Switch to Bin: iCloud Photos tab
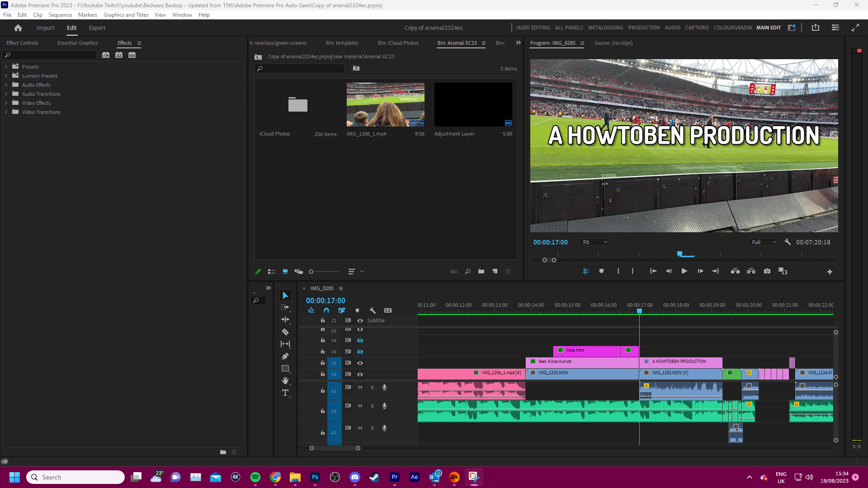Screen dimensions: 868x488 point(398,43)
